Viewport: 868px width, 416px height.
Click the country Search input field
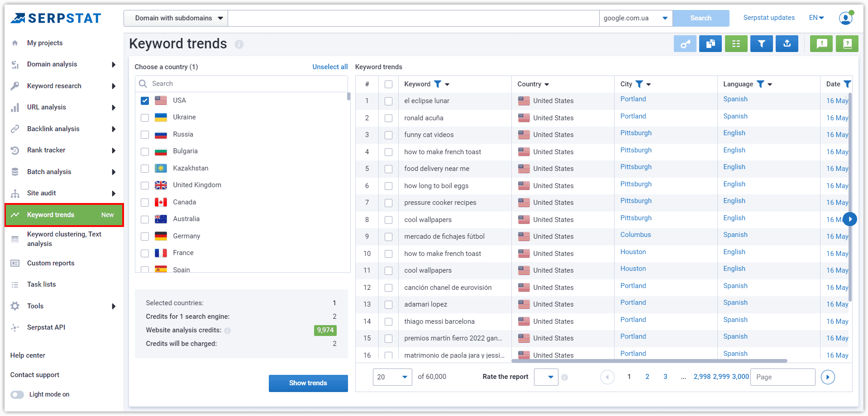point(242,84)
